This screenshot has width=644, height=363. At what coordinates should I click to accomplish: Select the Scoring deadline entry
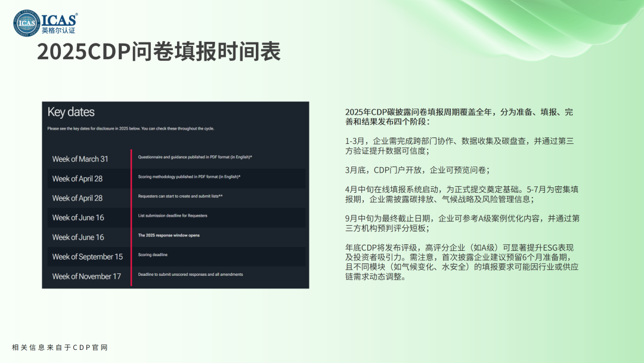click(153, 255)
